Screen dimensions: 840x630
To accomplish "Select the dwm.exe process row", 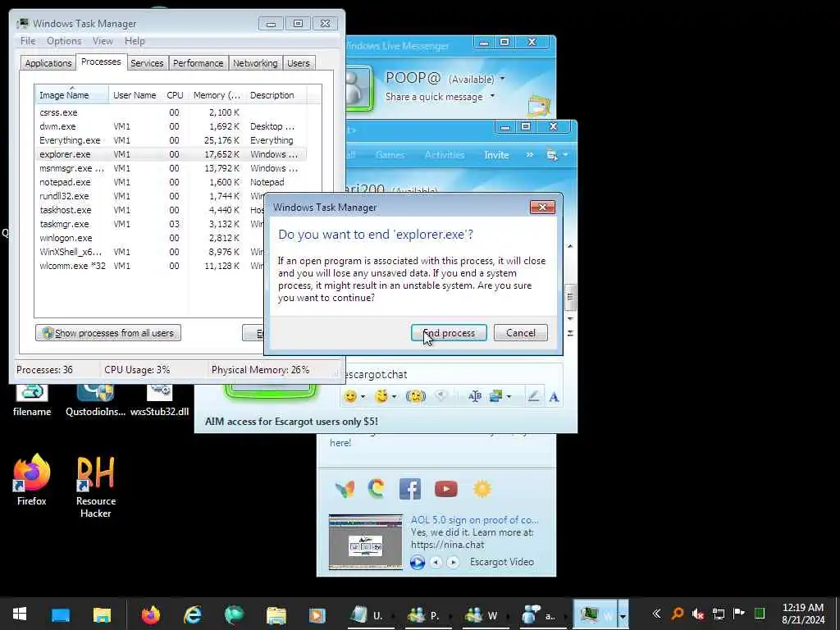I will coord(171,126).
